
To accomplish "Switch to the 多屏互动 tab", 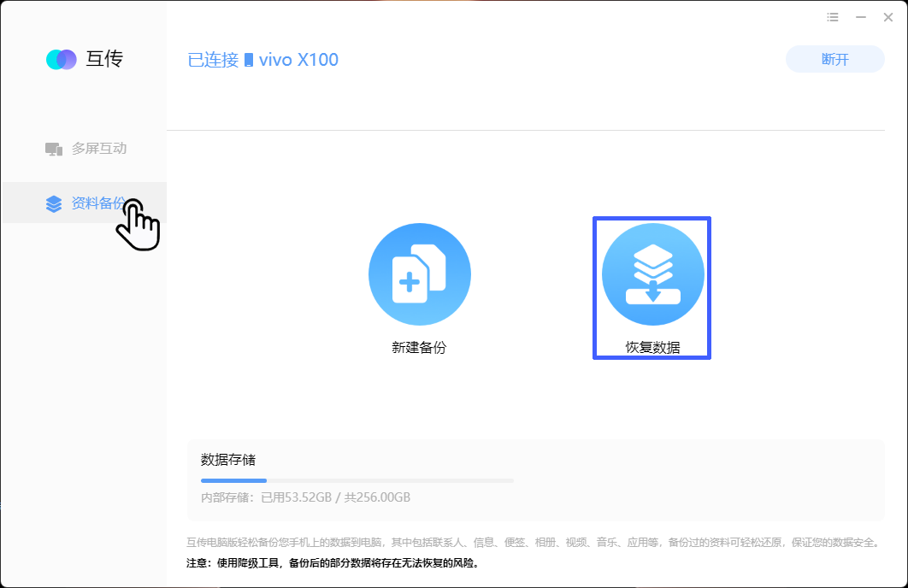I will [x=85, y=149].
